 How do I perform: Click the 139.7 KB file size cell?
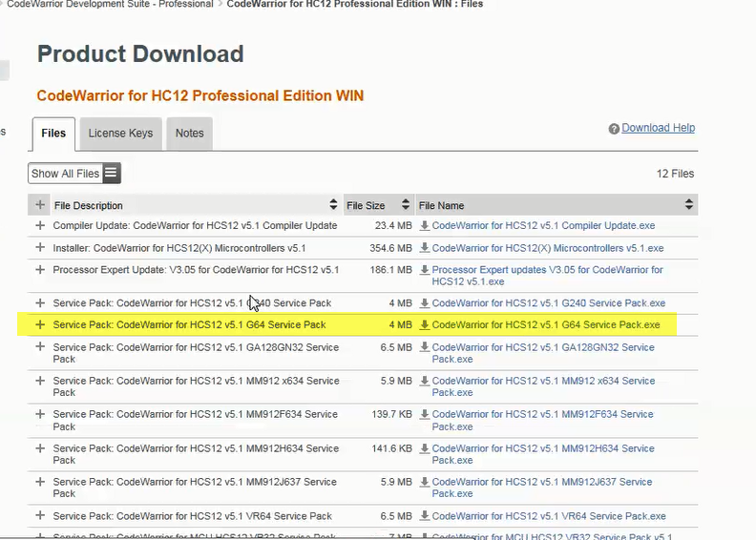391,414
